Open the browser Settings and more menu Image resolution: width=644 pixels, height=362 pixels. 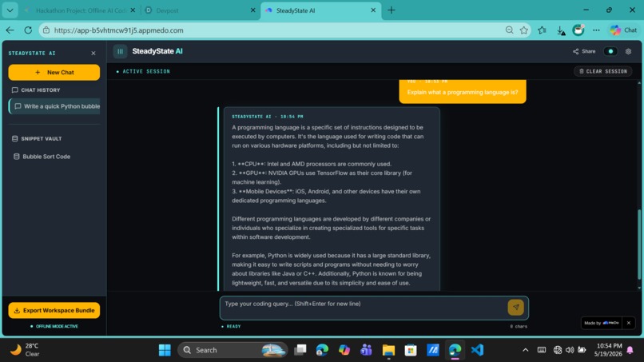596,30
